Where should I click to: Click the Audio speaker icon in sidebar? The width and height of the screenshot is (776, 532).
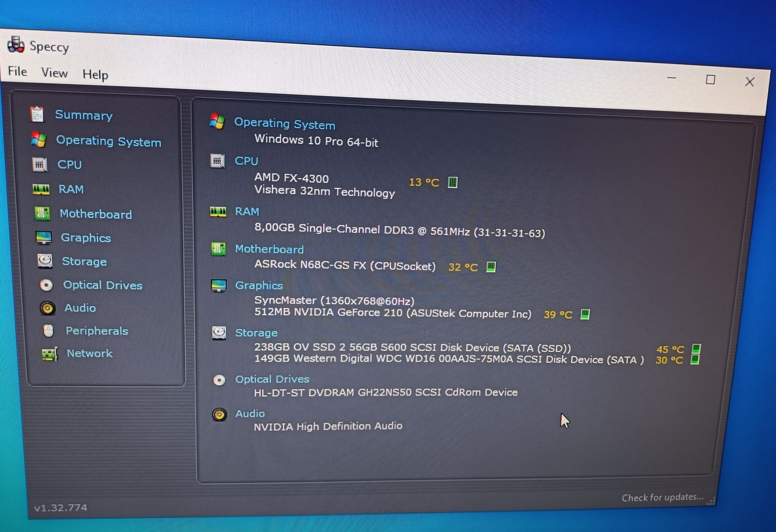pos(47,308)
